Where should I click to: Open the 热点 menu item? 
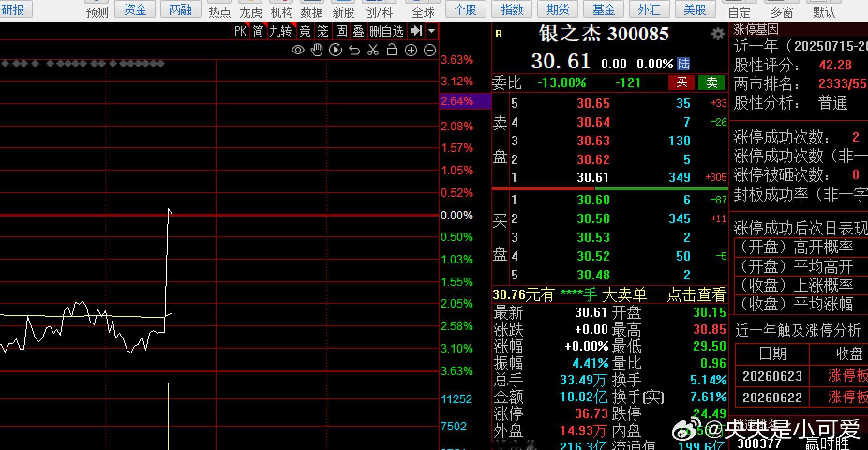click(219, 12)
